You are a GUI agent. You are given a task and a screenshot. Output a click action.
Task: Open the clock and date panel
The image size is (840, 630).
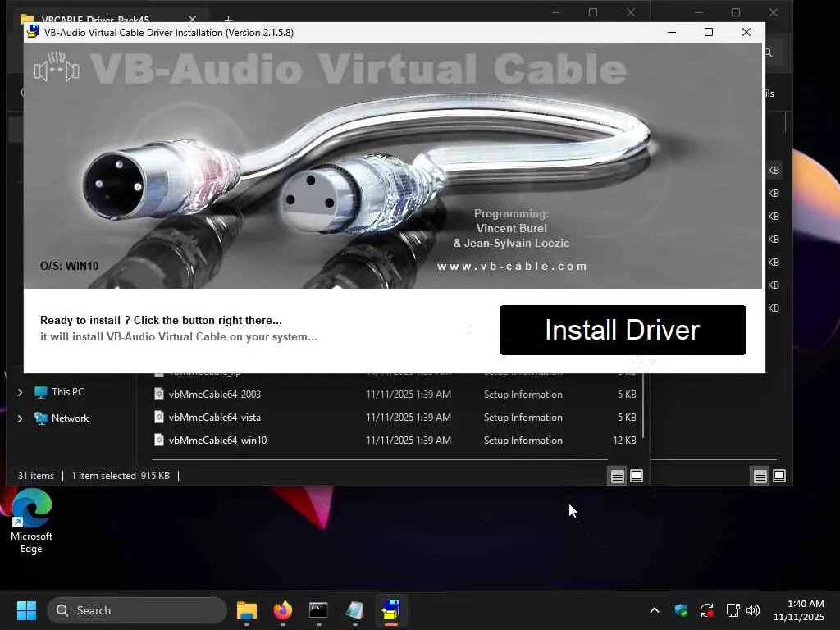click(x=798, y=610)
